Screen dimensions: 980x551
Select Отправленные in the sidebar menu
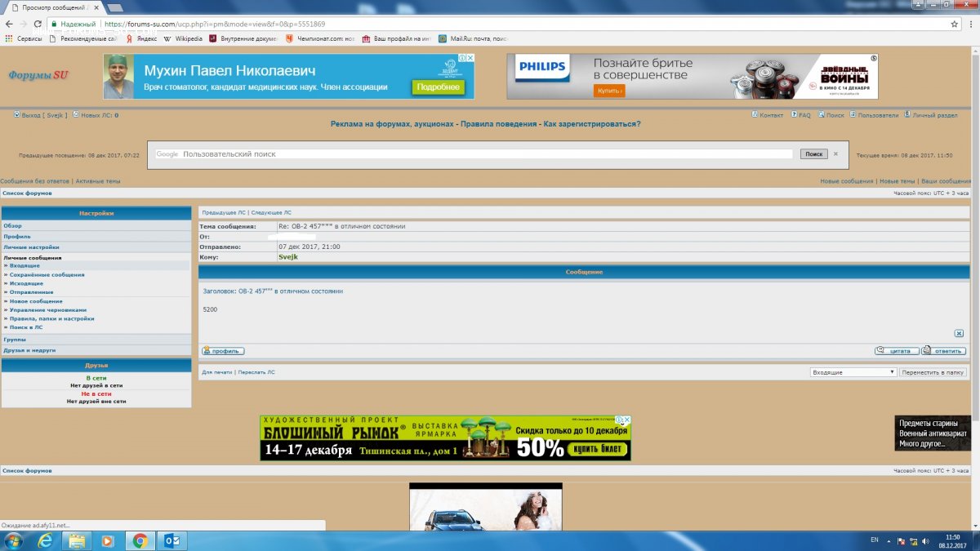click(x=31, y=292)
